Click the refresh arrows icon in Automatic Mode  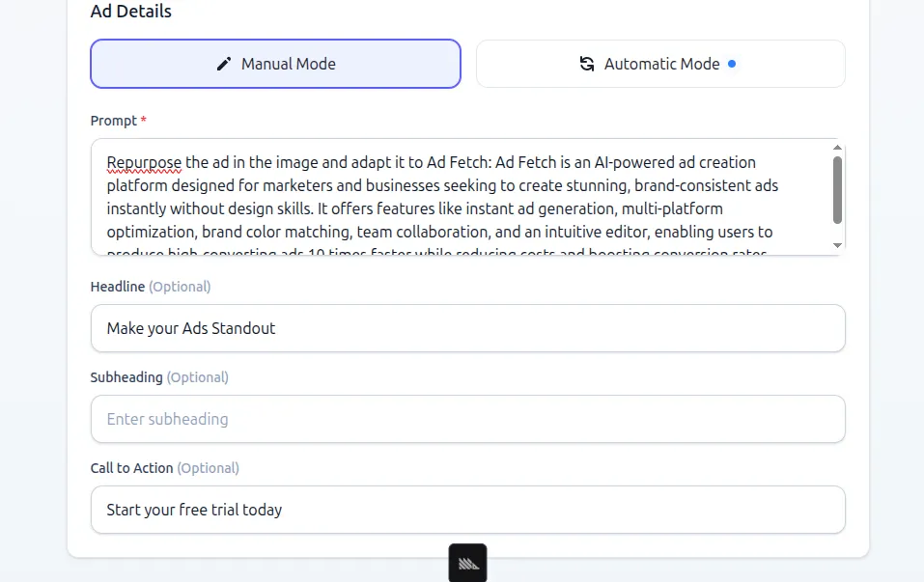click(x=586, y=64)
